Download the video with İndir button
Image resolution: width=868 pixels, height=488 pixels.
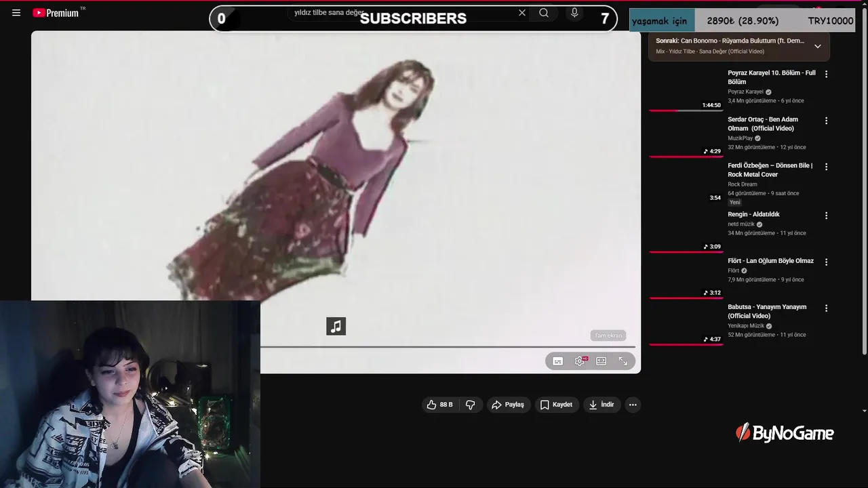pos(601,405)
